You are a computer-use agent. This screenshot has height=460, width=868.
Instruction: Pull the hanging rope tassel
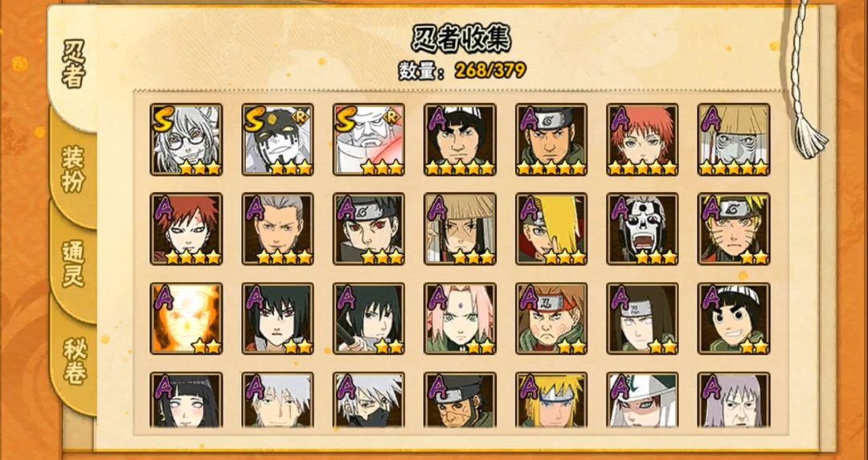pyautogui.click(x=809, y=133)
